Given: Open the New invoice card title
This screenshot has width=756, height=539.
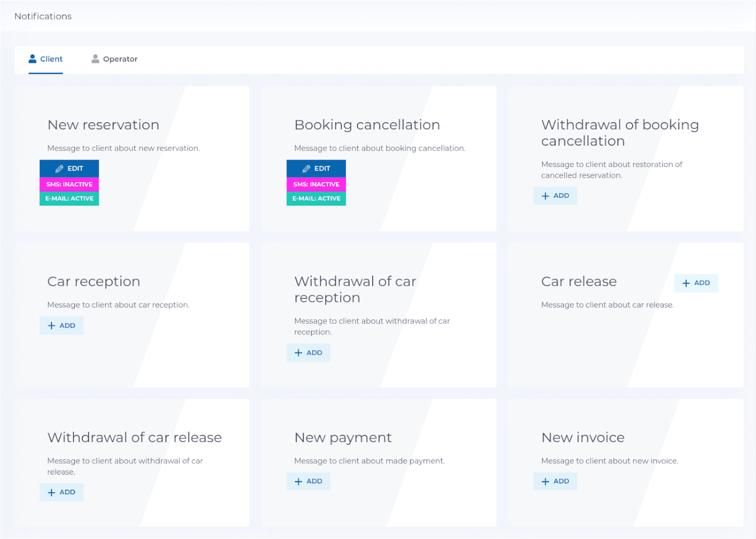Looking at the screenshot, I should coord(583,438).
